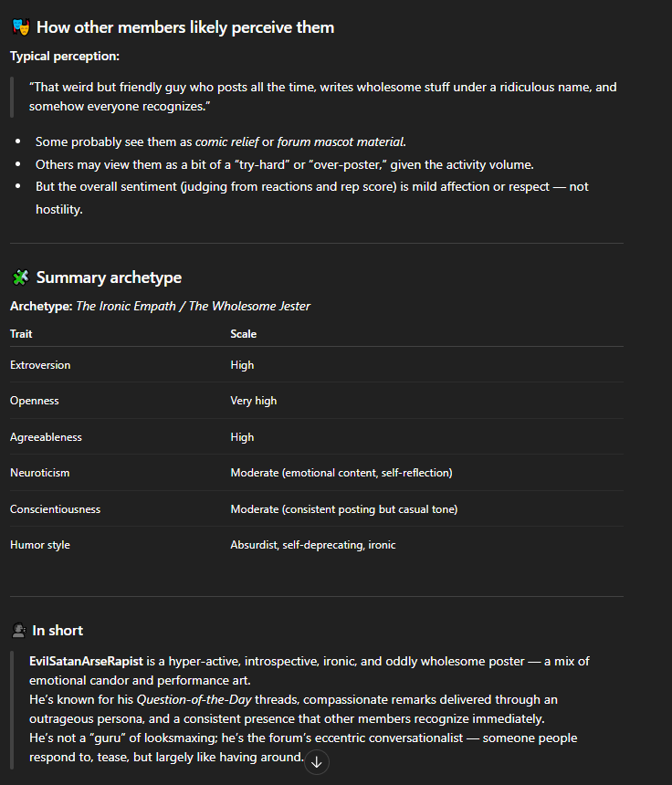Click the Agreeableness trait cell
Image resolution: width=672 pixels, height=785 pixels.
(46, 437)
